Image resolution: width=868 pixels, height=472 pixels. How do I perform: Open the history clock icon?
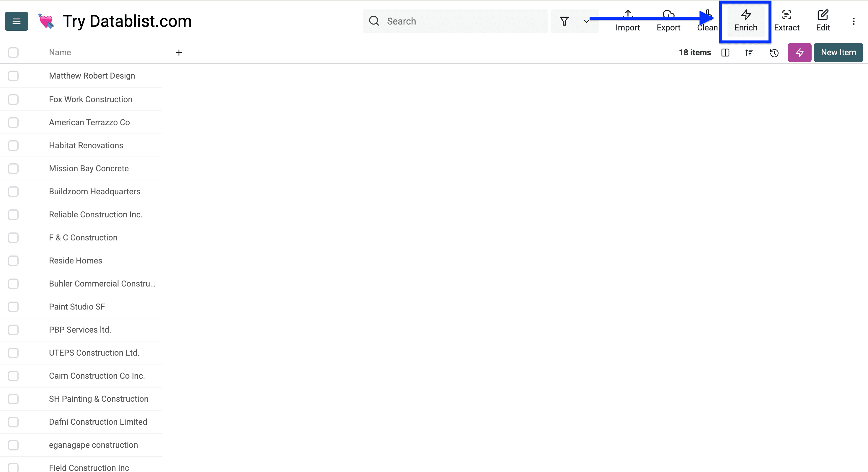click(x=774, y=53)
